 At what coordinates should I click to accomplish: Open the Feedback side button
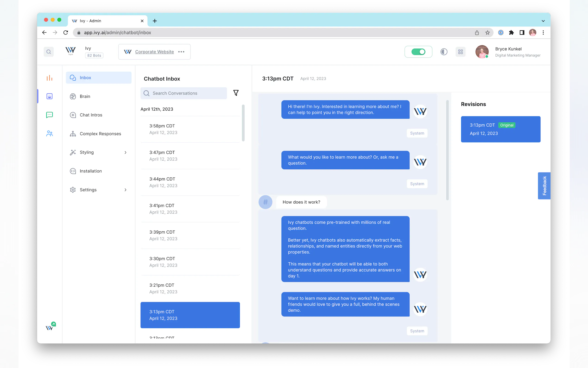point(544,186)
